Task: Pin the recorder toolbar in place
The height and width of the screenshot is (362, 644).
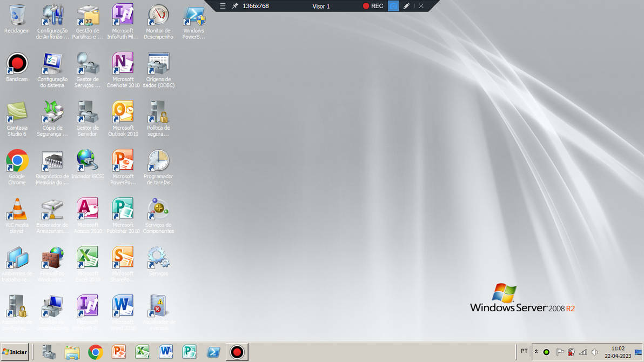Action: pos(234,6)
